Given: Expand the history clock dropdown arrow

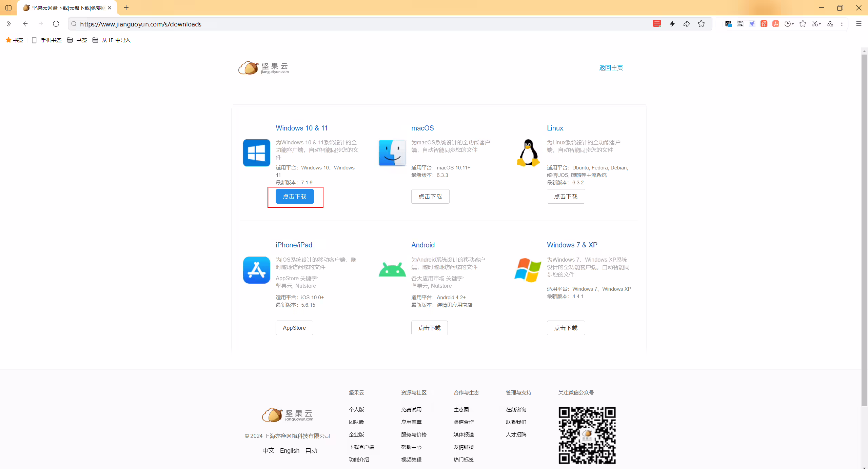Looking at the screenshot, I should pyautogui.click(x=793, y=24).
